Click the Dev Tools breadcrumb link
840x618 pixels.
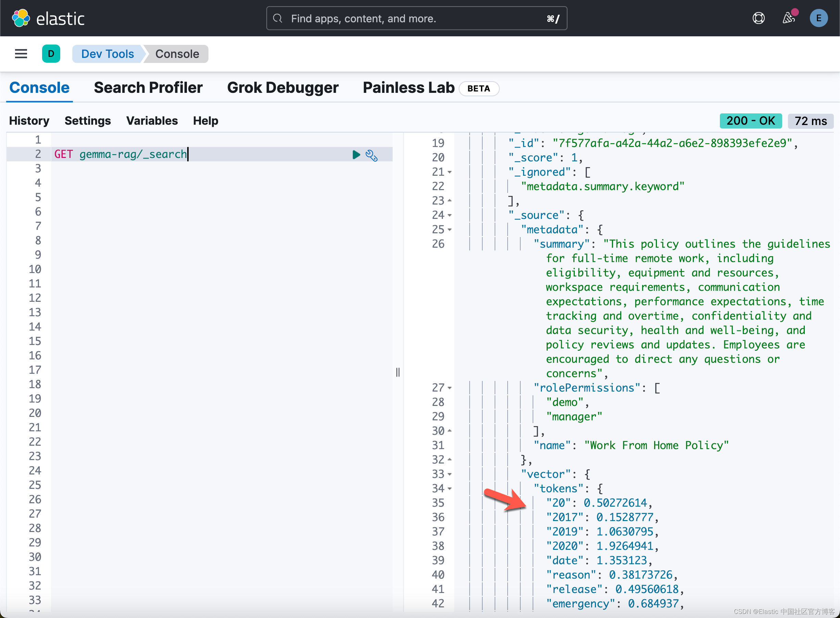point(107,54)
